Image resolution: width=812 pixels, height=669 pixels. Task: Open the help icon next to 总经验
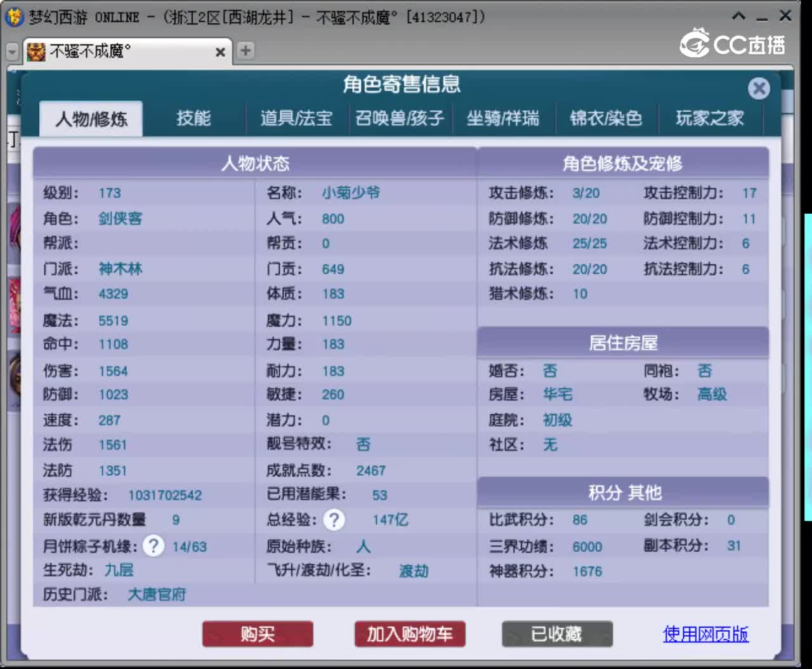click(x=334, y=520)
